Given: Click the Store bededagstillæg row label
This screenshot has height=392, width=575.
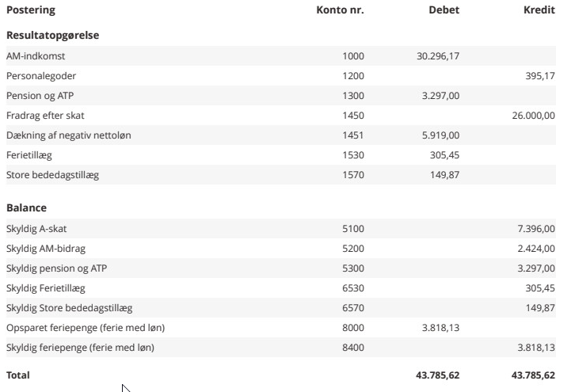Looking at the screenshot, I should point(52,175).
